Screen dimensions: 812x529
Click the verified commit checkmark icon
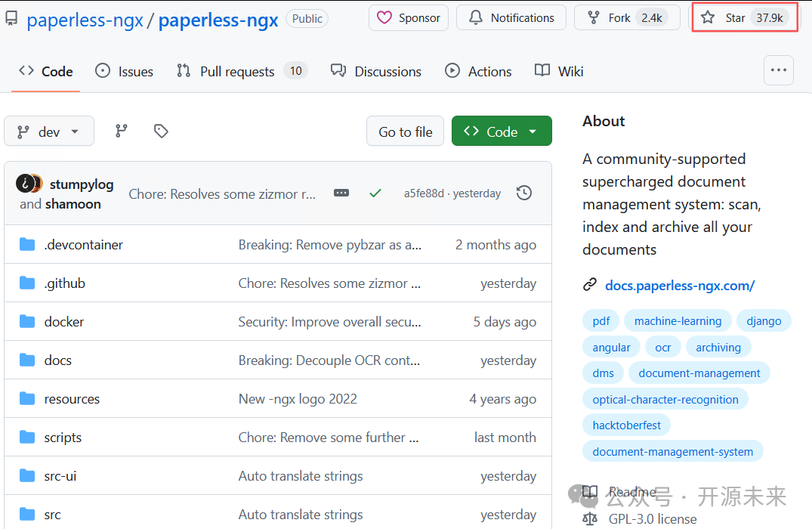pyautogui.click(x=375, y=193)
